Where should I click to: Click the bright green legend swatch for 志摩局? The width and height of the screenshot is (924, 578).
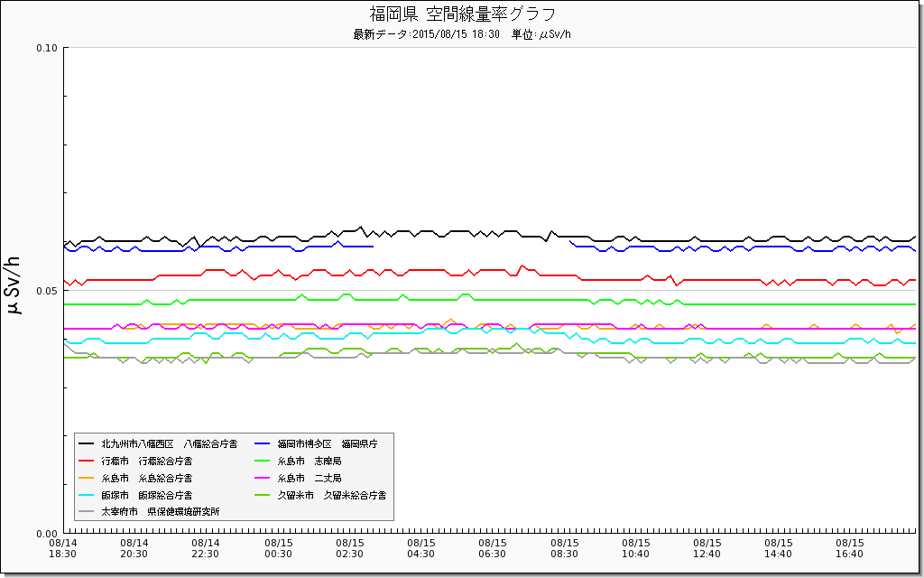tap(263, 461)
